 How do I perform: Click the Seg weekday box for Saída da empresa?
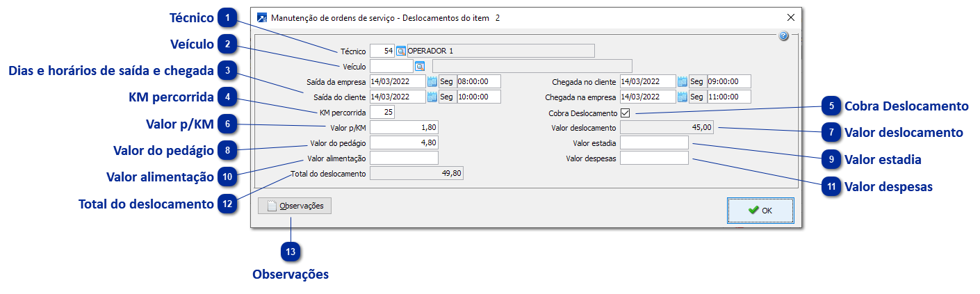coord(447,81)
